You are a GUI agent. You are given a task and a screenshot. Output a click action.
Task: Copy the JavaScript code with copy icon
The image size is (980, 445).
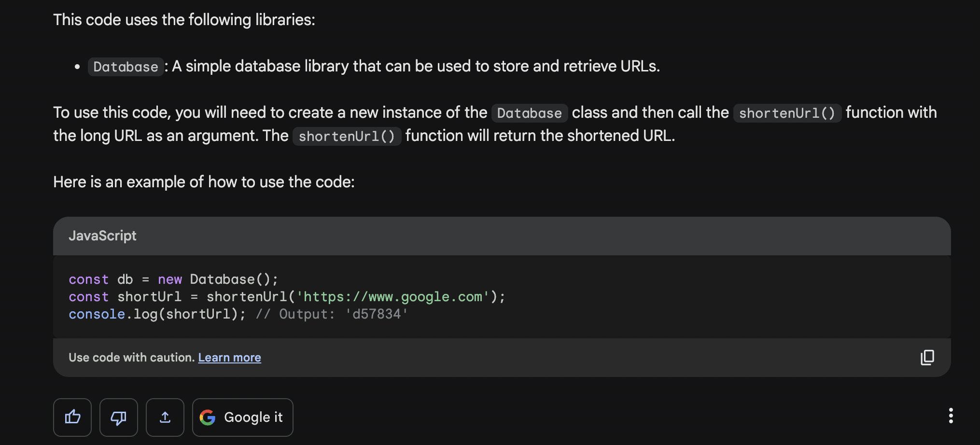927,358
